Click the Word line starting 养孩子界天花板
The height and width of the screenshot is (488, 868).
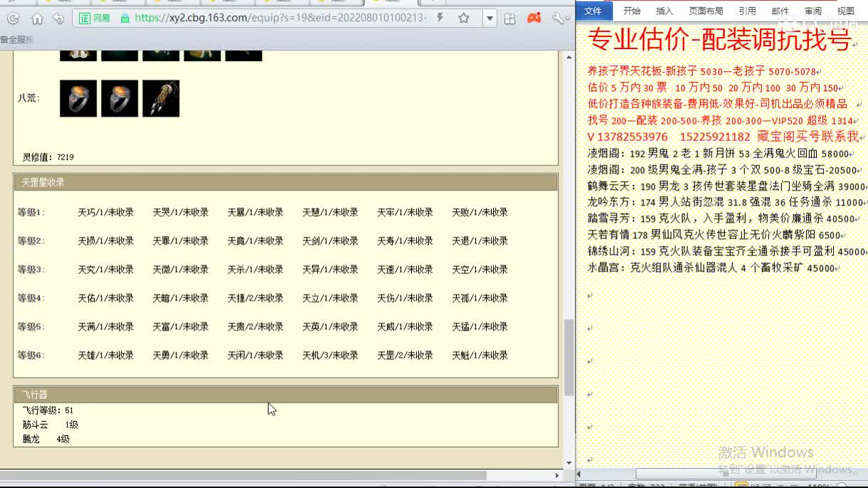click(x=703, y=71)
